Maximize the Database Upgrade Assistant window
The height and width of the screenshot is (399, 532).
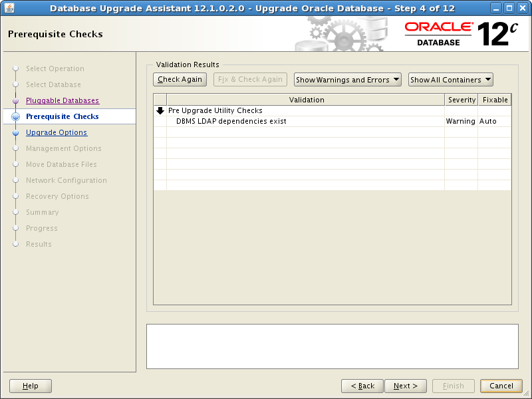509,8
